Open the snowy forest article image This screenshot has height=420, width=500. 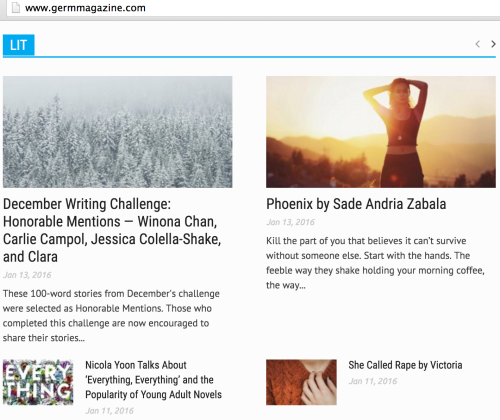(118, 132)
